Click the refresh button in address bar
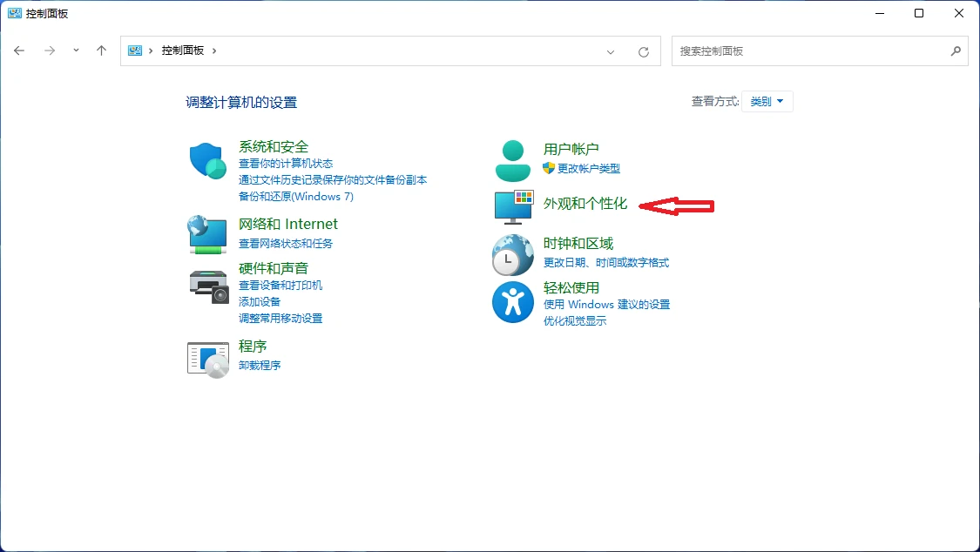980x552 pixels. coord(643,52)
